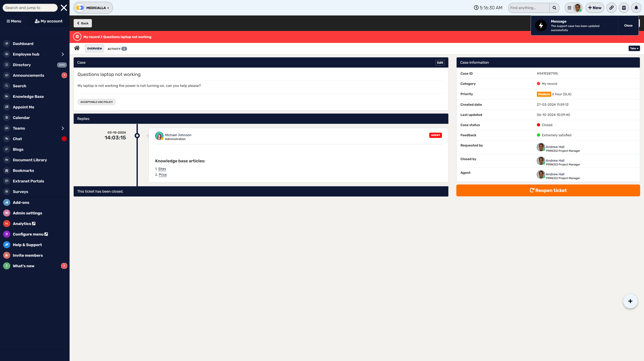
Task: Open the notification bell
Action: 636,8
